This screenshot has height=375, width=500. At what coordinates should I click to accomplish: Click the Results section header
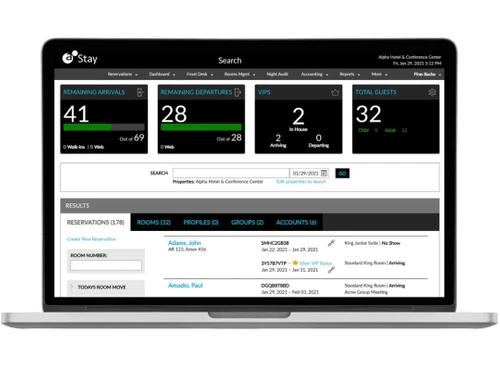pos(250,206)
